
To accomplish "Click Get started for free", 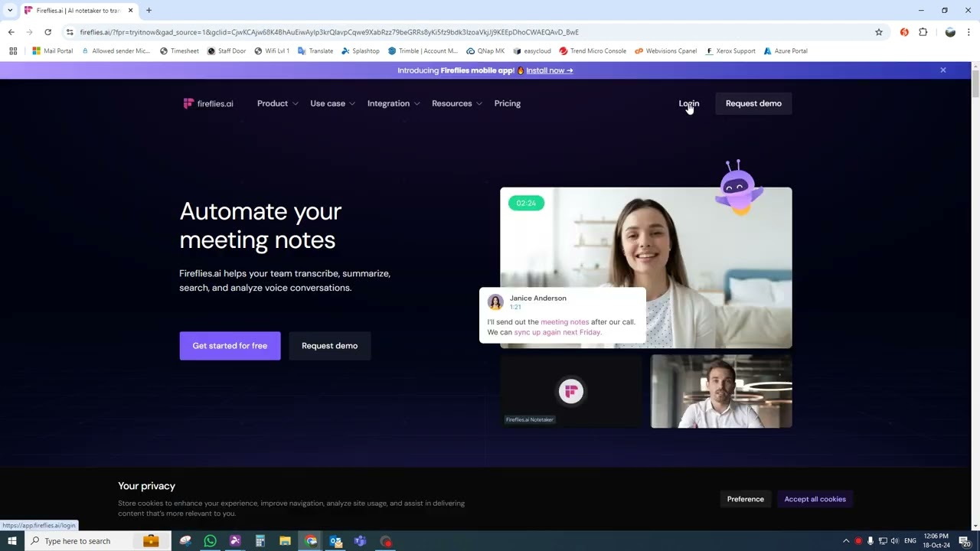I will tap(230, 346).
